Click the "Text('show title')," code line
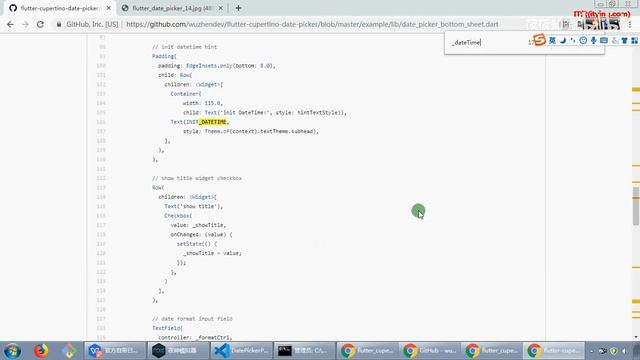The height and width of the screenshot is (360, 640). point(194,207)
